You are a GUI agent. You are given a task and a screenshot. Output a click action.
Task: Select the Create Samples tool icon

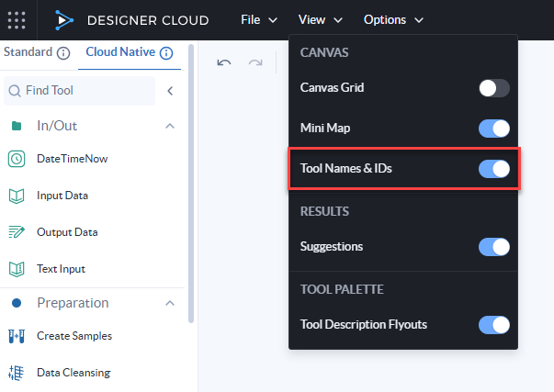pyautogui.click(x=17, y=336)
